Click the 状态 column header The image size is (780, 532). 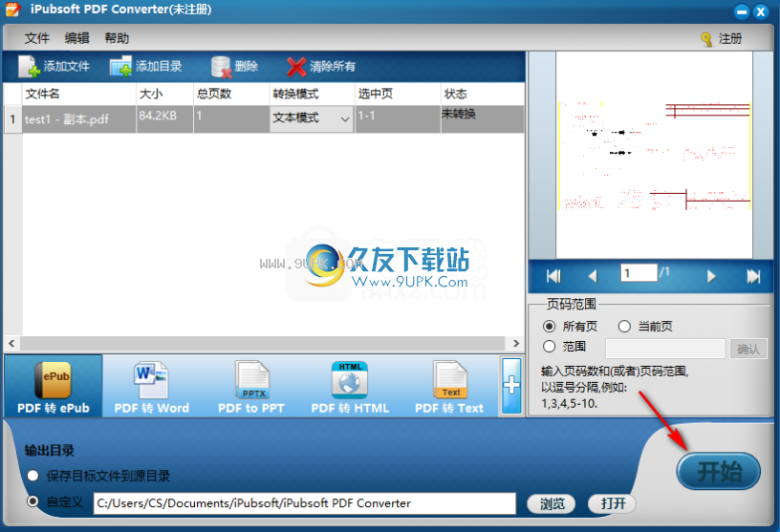pos(483,94)
